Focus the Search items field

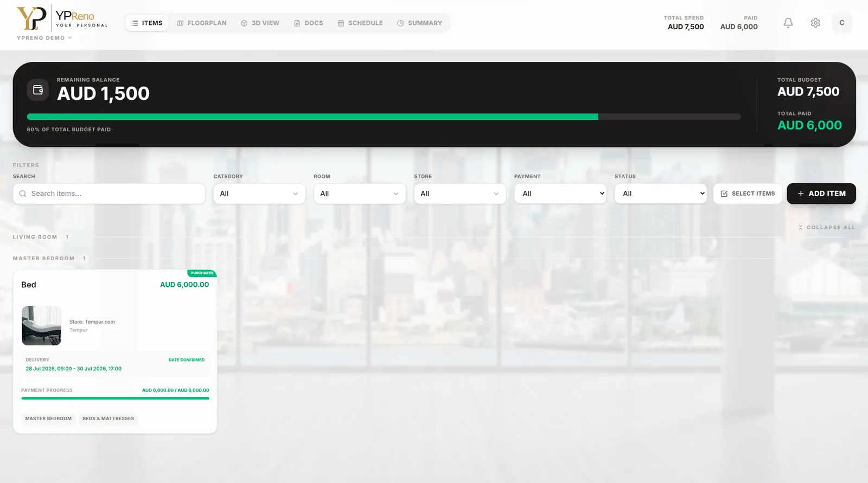109,194
